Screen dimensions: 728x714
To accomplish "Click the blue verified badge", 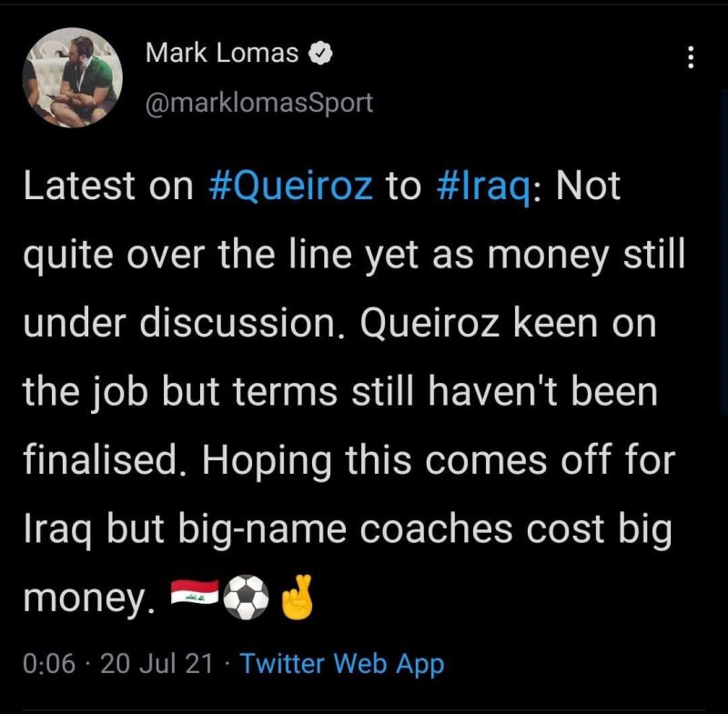I will coord(322,55).
